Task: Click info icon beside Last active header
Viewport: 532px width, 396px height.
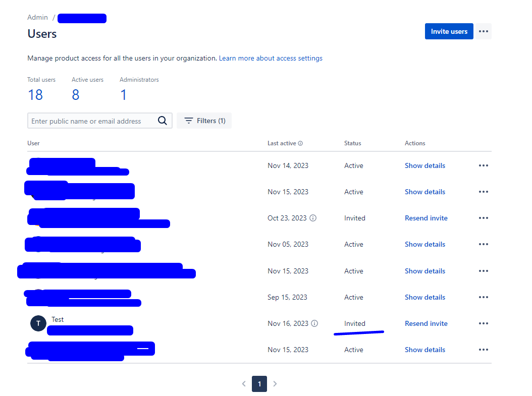Action: pos(300,143)
